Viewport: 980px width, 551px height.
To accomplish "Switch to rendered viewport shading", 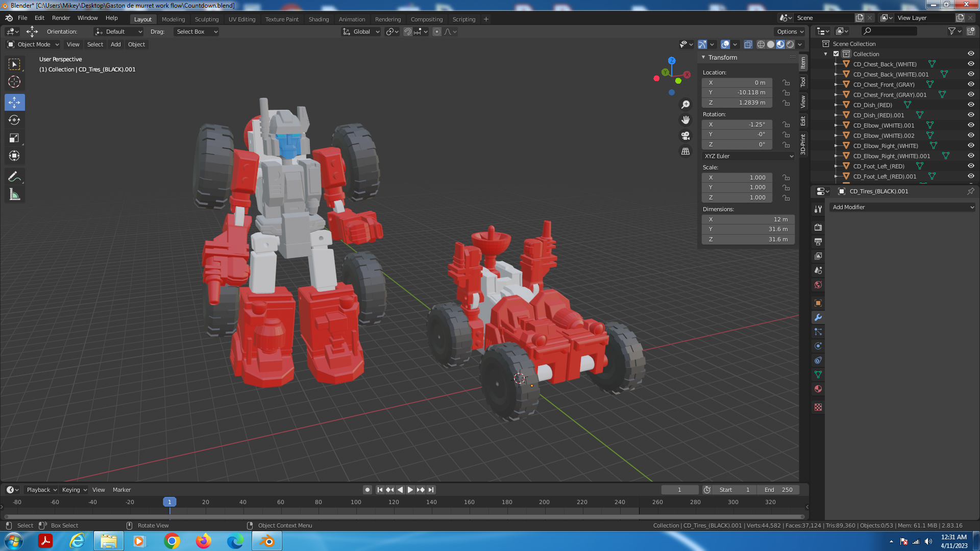I will [790, 44].
